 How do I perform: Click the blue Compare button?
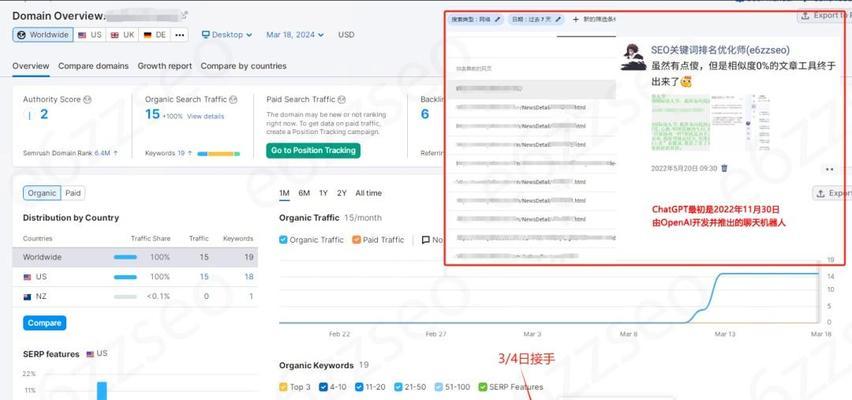[x=45, y=323]
